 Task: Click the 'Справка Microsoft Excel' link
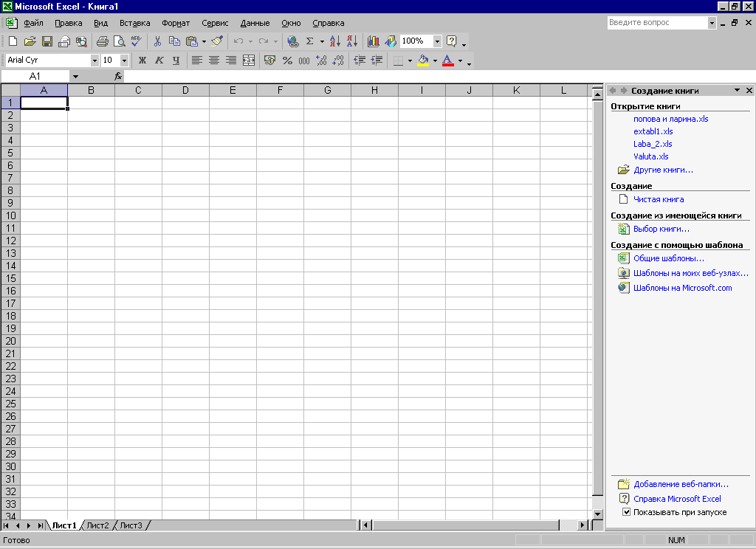[x=677, y=499]
